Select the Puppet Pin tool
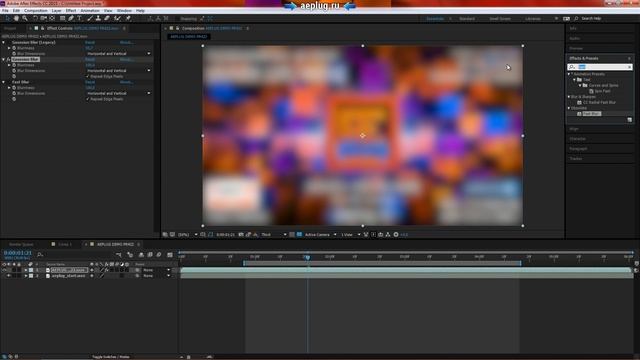This screenshot has height=360, width=640. tap(128, 18)
